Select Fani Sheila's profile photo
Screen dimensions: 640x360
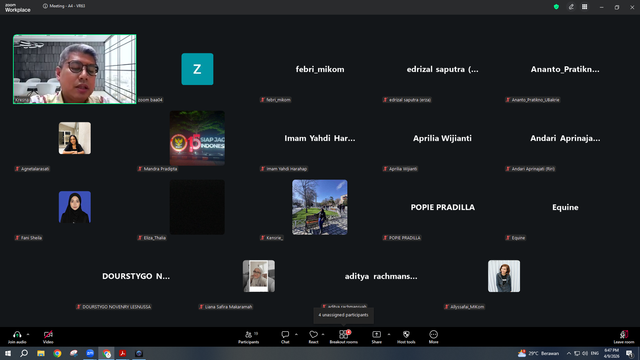pyautogui.click(x=75, y=207)
